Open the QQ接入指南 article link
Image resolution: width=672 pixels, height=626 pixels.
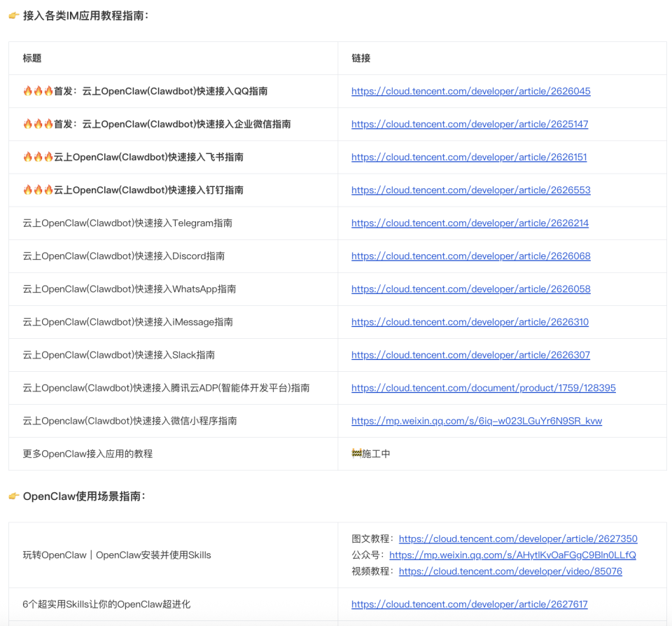tap(470, 91)
